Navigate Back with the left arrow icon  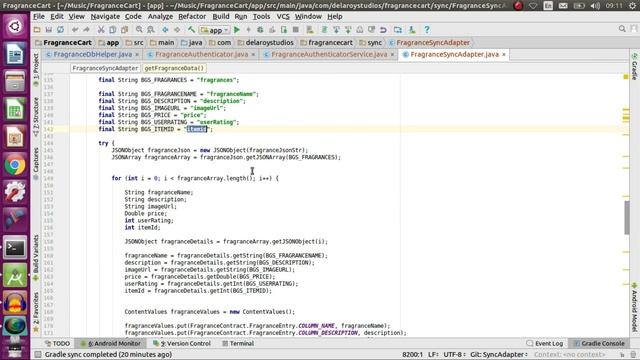(165, 30)
